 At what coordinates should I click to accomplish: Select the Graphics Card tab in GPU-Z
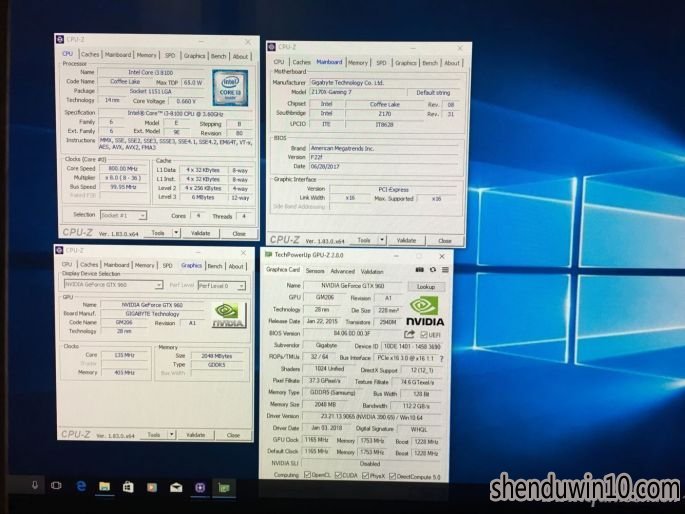click(283, 270)
